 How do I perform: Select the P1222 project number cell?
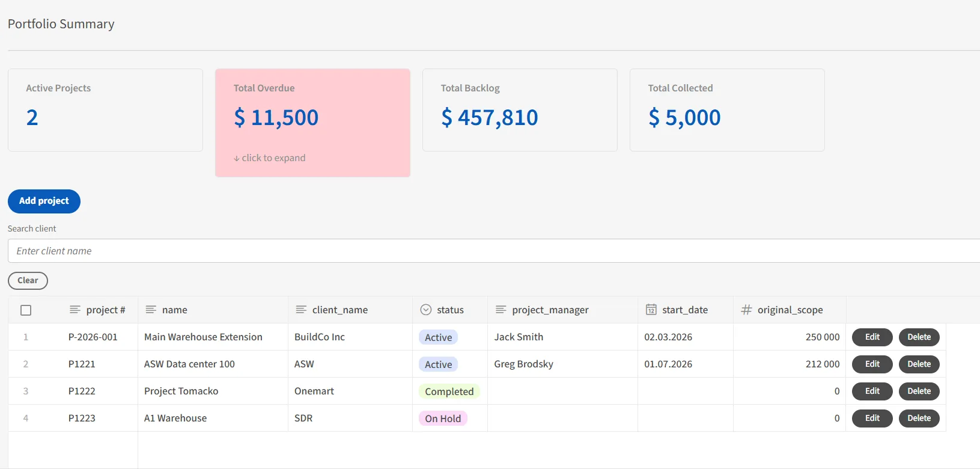pos(82,391)
